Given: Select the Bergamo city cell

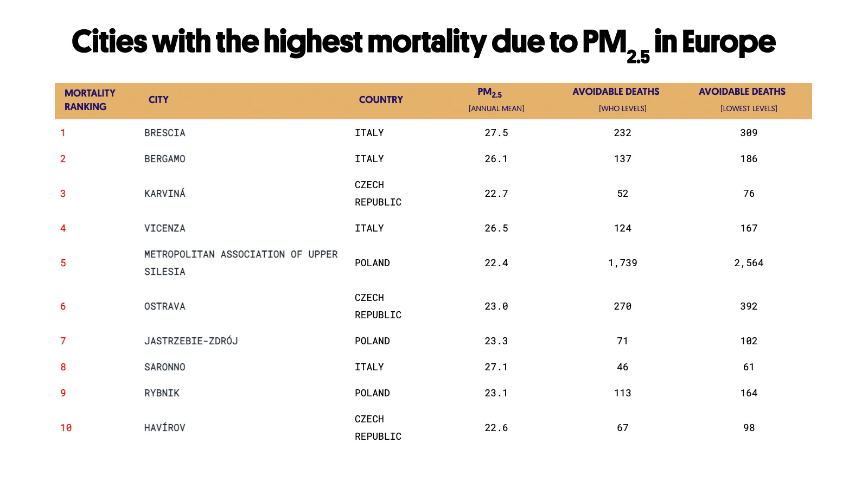Looking at the screenshot, I should click(165, 159).
